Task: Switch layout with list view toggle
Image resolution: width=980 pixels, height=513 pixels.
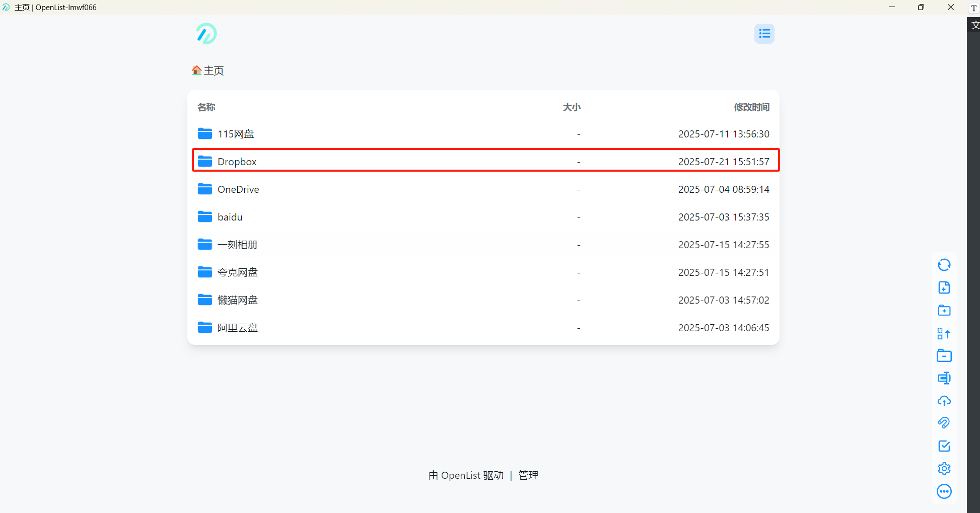Action: tap(764, 34)
